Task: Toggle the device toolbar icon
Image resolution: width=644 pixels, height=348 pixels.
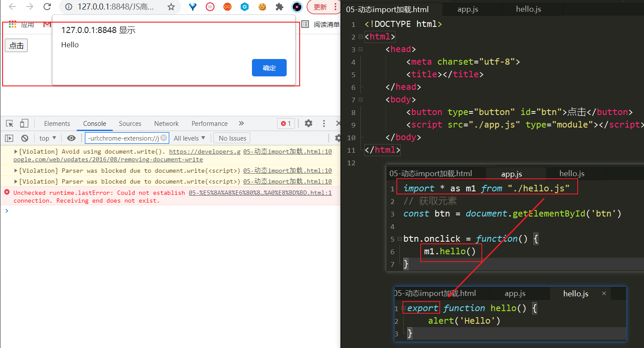Action: pyautogui.click(x=24, y=123)
